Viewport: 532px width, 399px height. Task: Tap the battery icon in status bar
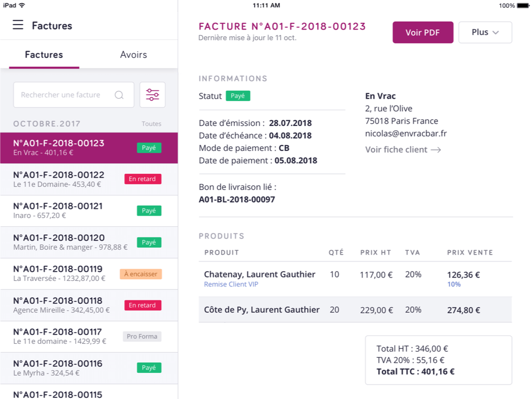pos(523,5)
